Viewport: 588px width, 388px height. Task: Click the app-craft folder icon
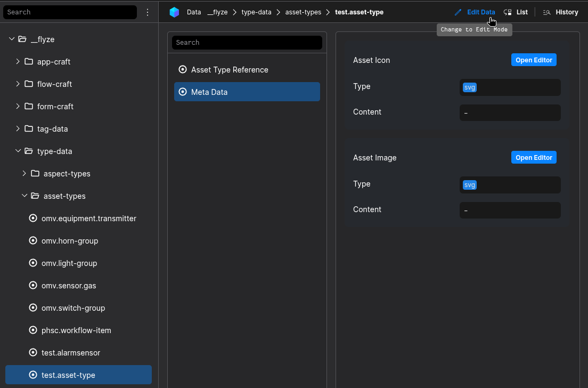[29, 62]
